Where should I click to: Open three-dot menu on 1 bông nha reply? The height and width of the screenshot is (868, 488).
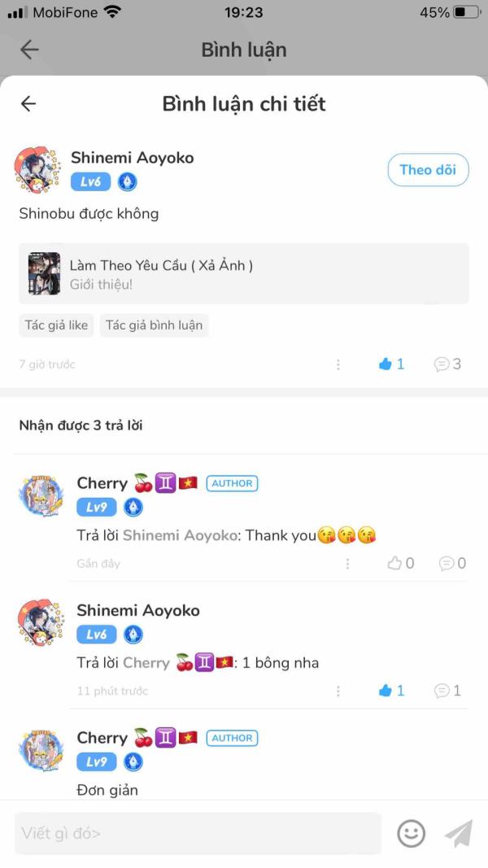coord(338,691)
